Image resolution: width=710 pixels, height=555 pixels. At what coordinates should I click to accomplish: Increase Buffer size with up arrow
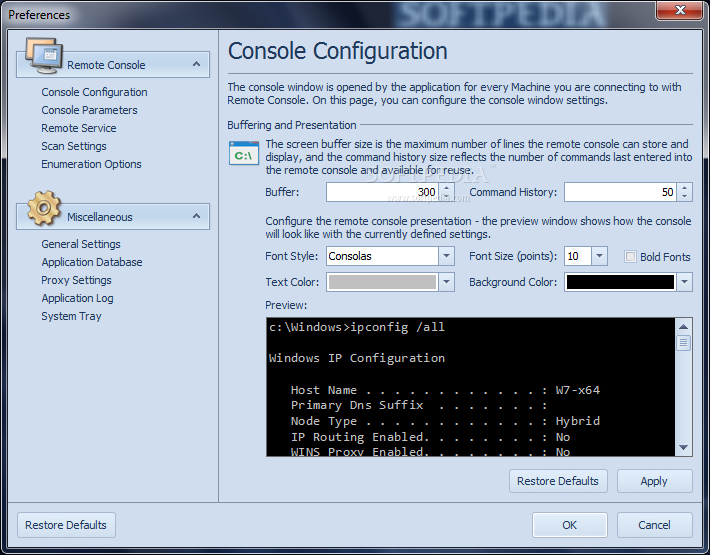coord(446,188)
